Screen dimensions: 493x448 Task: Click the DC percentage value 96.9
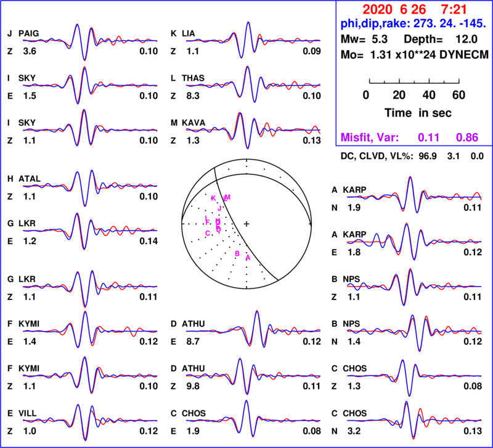tap(427, 157)
